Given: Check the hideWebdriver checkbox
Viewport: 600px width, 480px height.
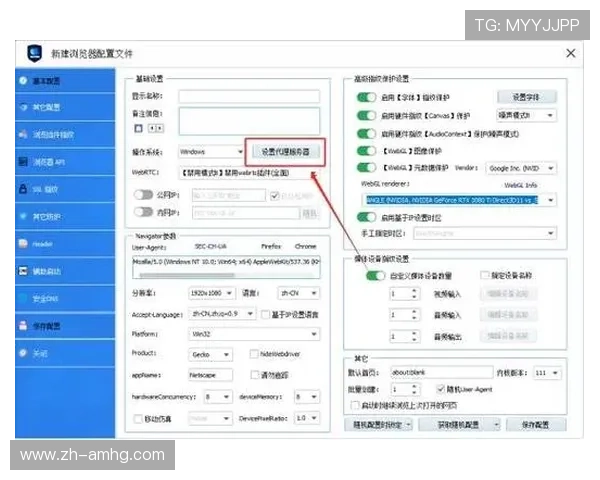Looking at the screenshot, I should click(254, 354).
